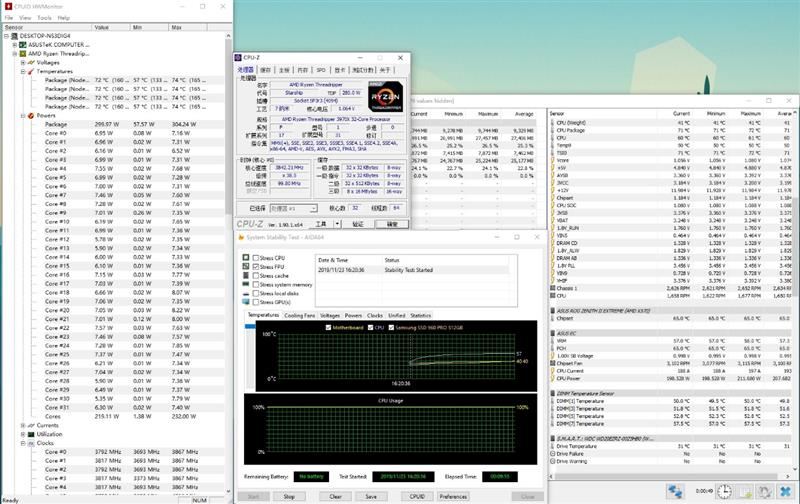Viewport: 800px width, 504px height.
Task: Click the disk icon beside Stress local disks
Action: pyautogui.click(x=246, y=293)
